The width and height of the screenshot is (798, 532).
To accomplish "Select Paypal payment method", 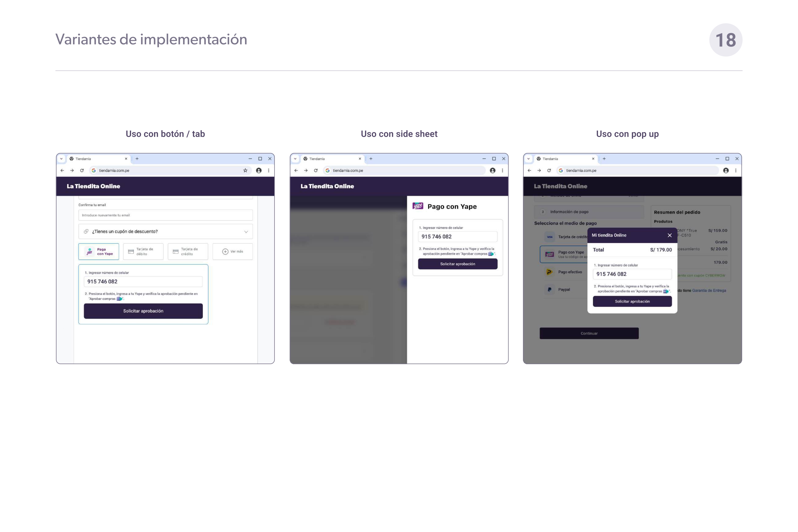I will point(564,289).
